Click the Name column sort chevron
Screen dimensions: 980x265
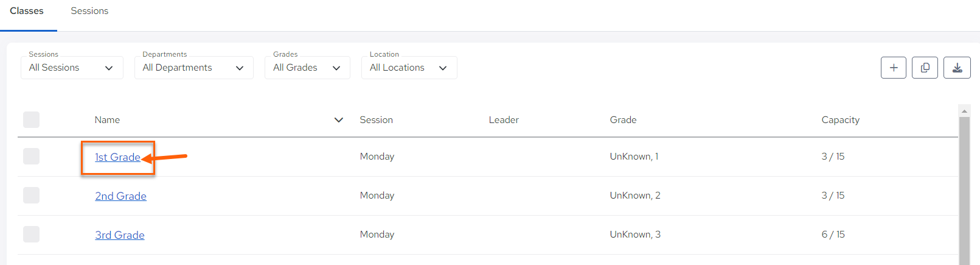(339, 120)
